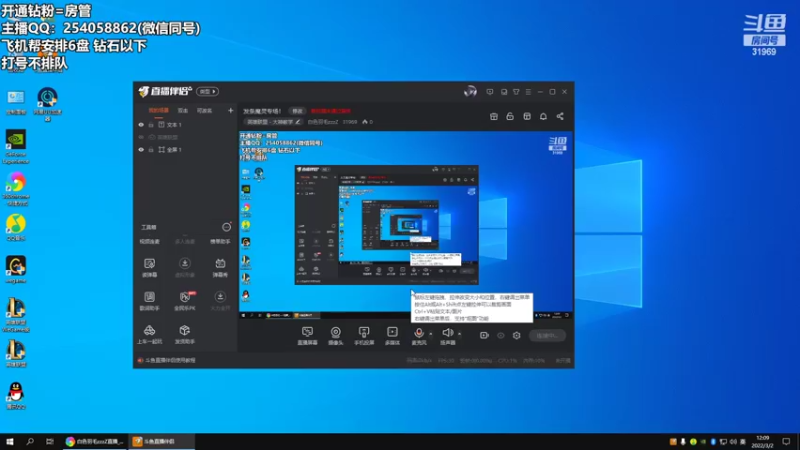Open the layout icon beside bell
Image resolution: width=800 pixels, height=450 pixels.
(527, 116)
